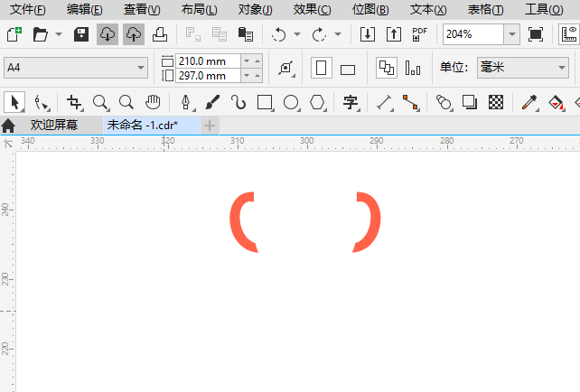Select the first Zoom magnifier tool
The width and height of the screenshot is (580, 392).
coord(100,102)
